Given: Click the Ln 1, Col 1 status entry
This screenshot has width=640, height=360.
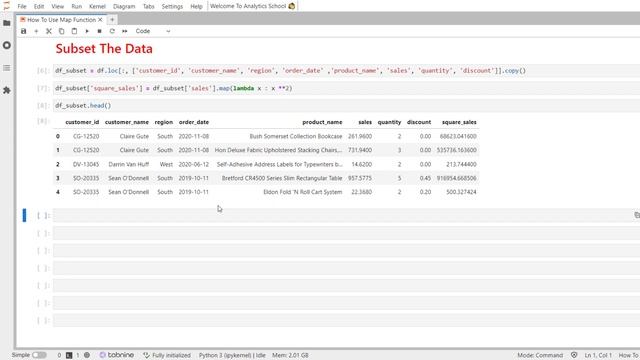Looking at the screenshot, I should pyautogui.click(x=598, y=356).
